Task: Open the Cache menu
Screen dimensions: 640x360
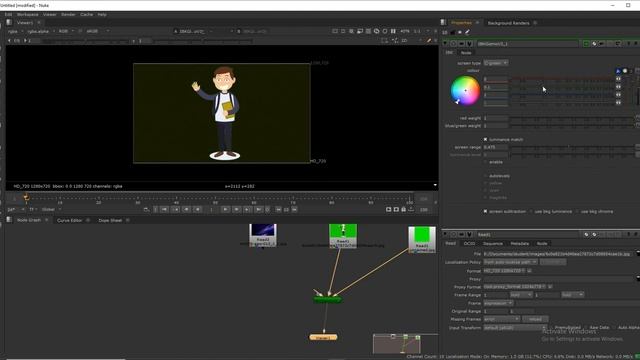Action: (86, 14)
